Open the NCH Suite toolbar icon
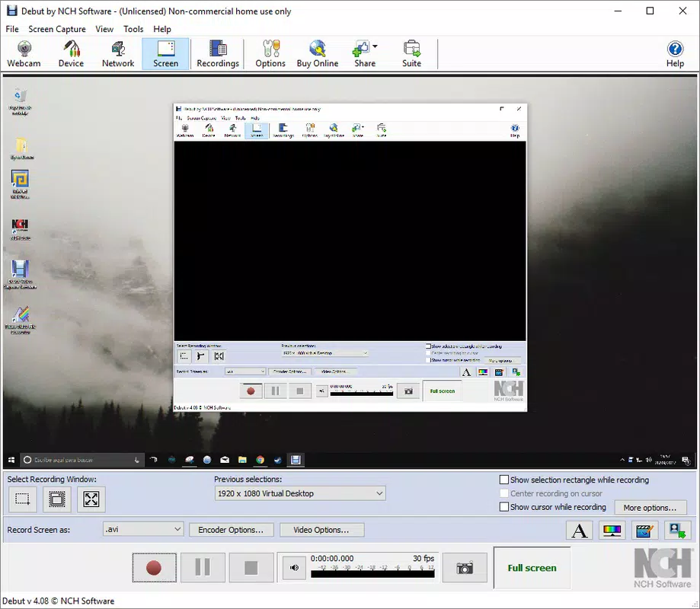700x609 pixels. pyautogui.click(x=411, y=54)
